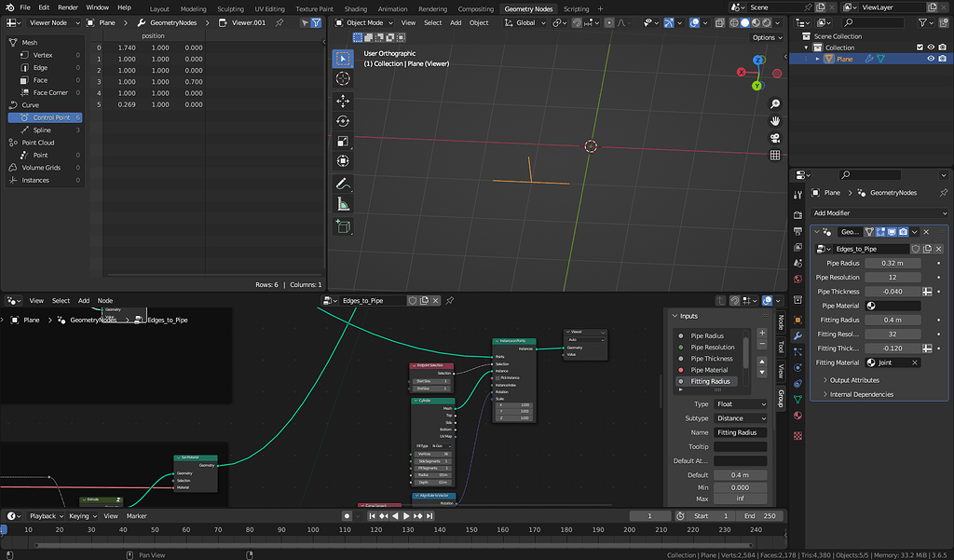Select the Annotate tool

pyautogui.click(x=343, y=184)
